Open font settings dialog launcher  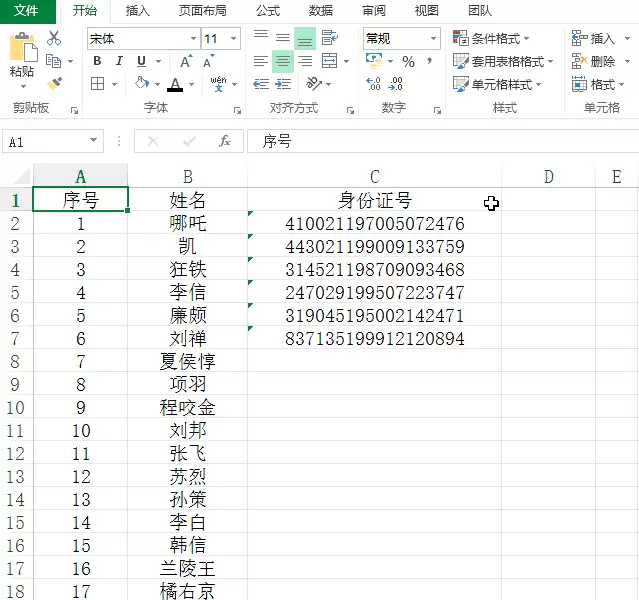(x=237, y=110)
